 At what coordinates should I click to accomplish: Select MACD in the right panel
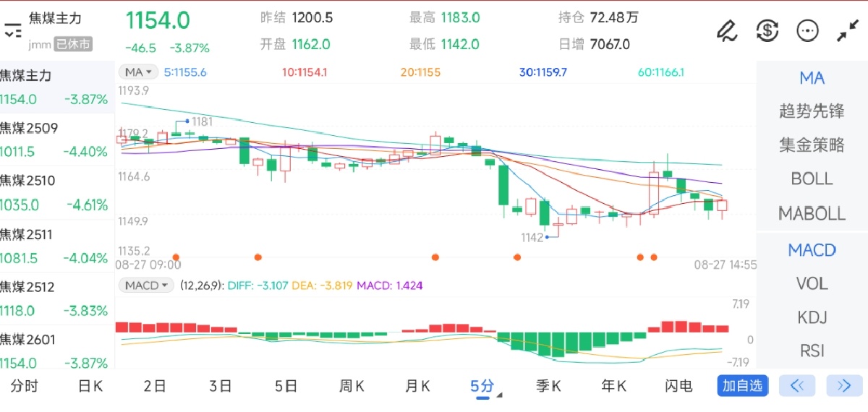tap(812, 250)
